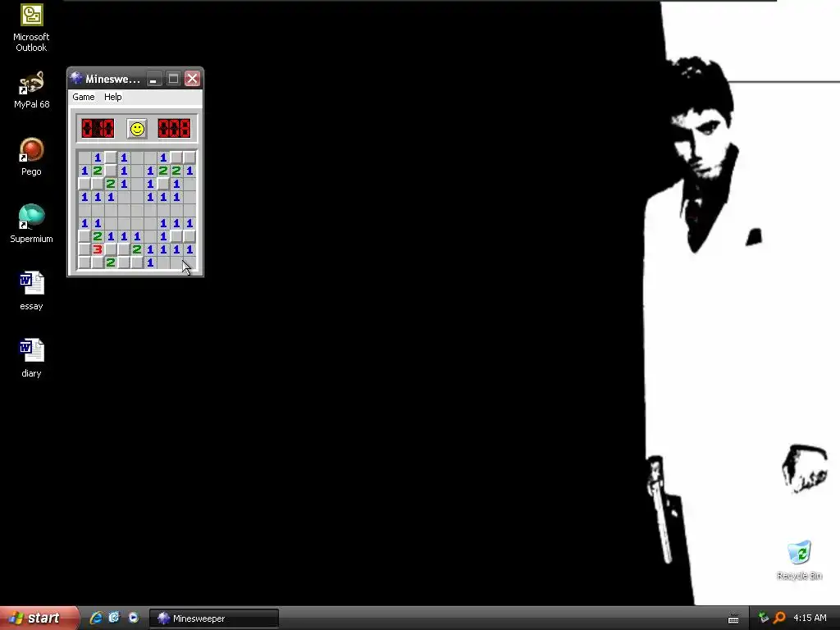Image resolution: width=840 pixels, height=630 pixels.
Task: Click the middle Quick Launch icon
Action: pyautogui.click(x=114, y=618)
